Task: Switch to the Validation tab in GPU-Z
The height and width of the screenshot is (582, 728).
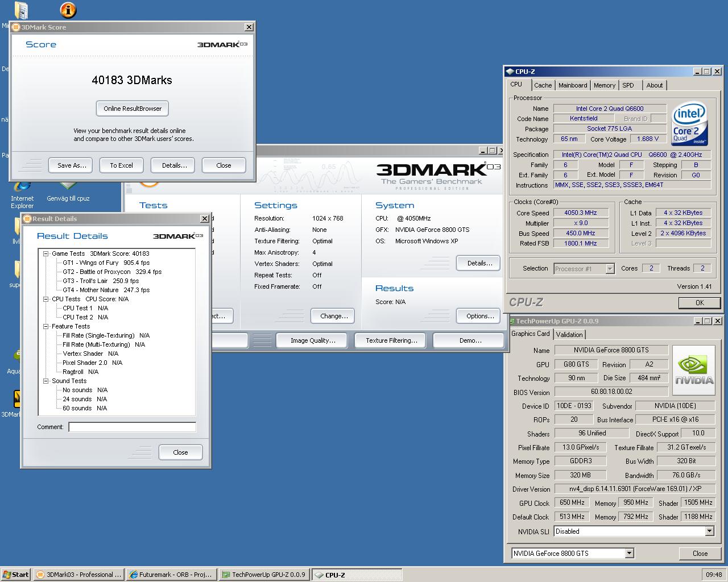Action: [569, 335]
